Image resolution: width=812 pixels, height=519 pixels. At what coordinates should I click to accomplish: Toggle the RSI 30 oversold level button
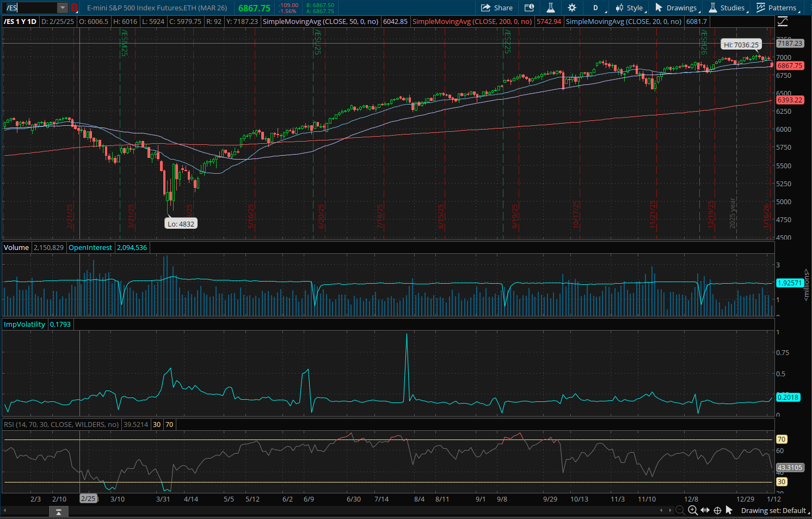[156, 424]
